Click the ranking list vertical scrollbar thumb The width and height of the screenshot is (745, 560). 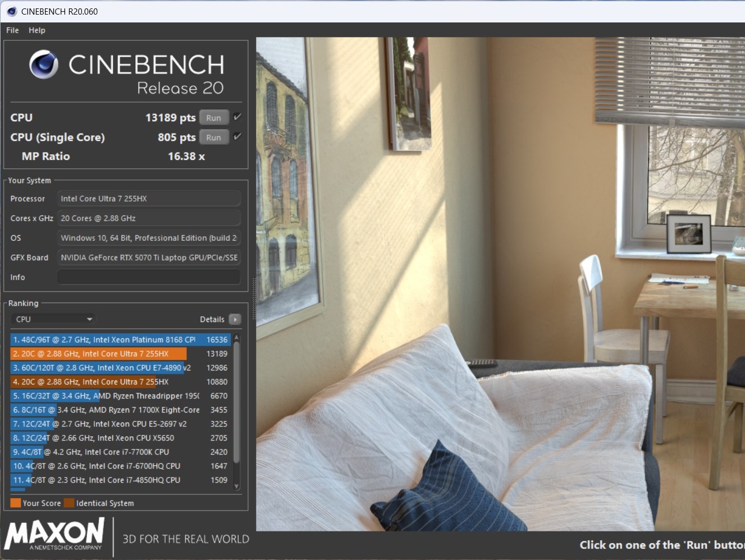(236, 401)
